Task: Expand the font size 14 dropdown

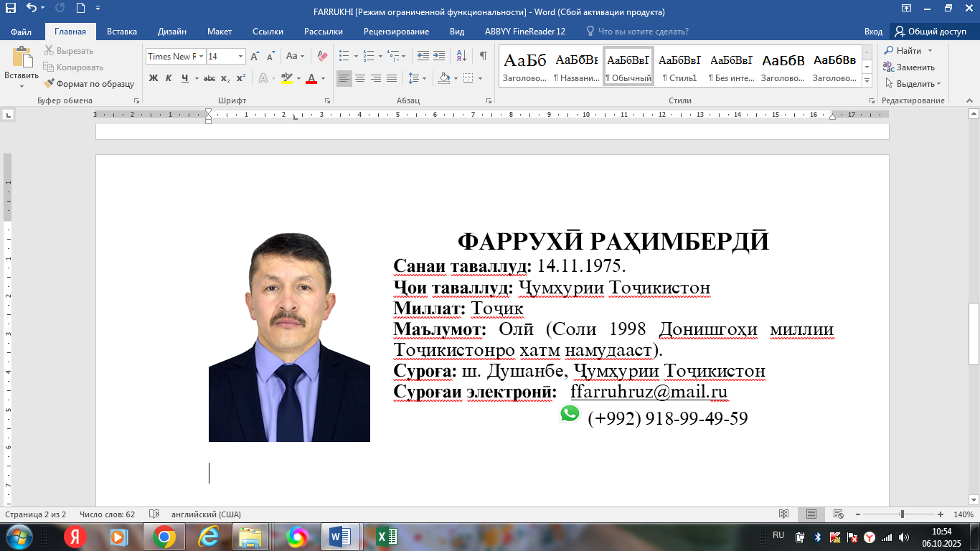Action: click(240, 56)
